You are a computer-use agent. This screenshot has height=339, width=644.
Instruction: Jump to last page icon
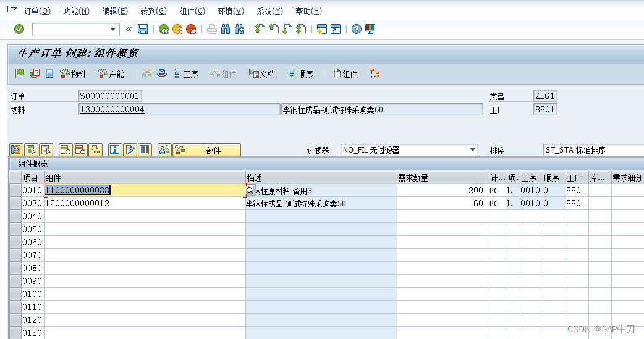302,29
